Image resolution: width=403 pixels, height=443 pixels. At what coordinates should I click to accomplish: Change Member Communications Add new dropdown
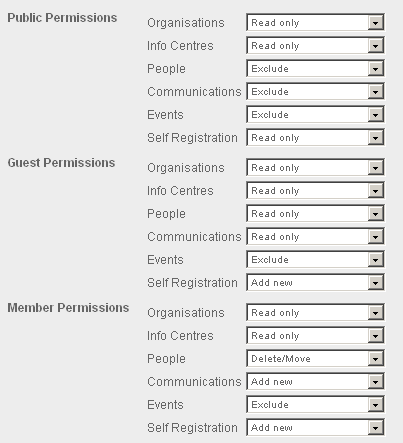point(315,382)
